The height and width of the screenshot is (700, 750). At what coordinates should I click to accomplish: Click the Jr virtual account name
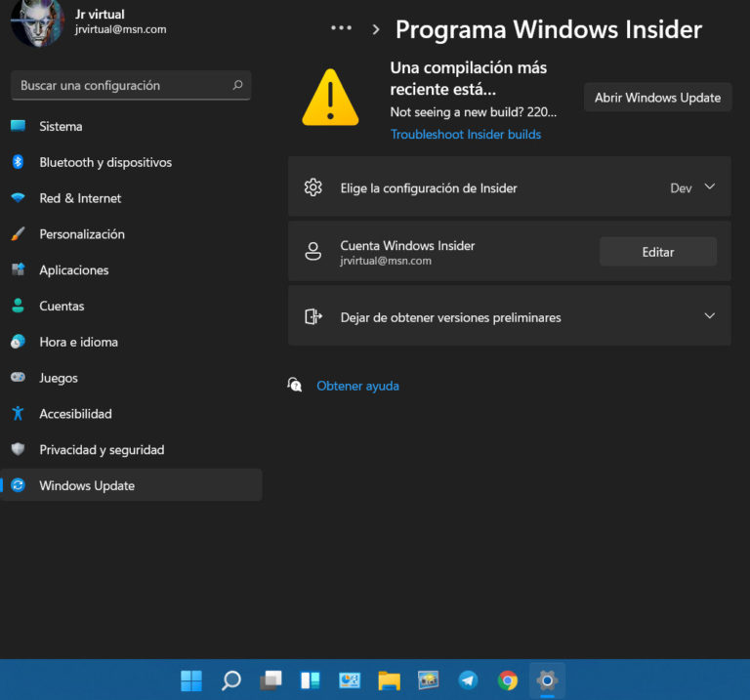(100, 15)
